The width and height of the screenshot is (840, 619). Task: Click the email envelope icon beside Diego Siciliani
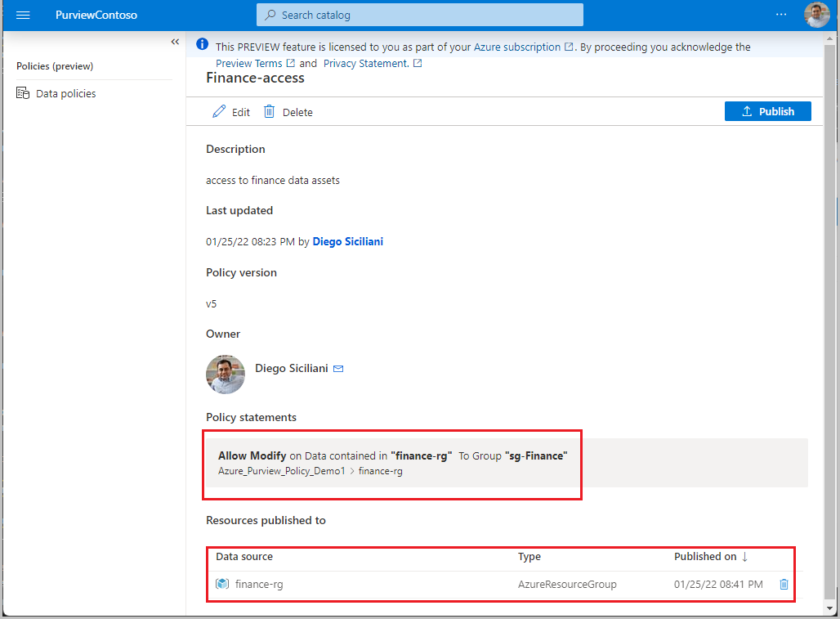tap(337, 368)
